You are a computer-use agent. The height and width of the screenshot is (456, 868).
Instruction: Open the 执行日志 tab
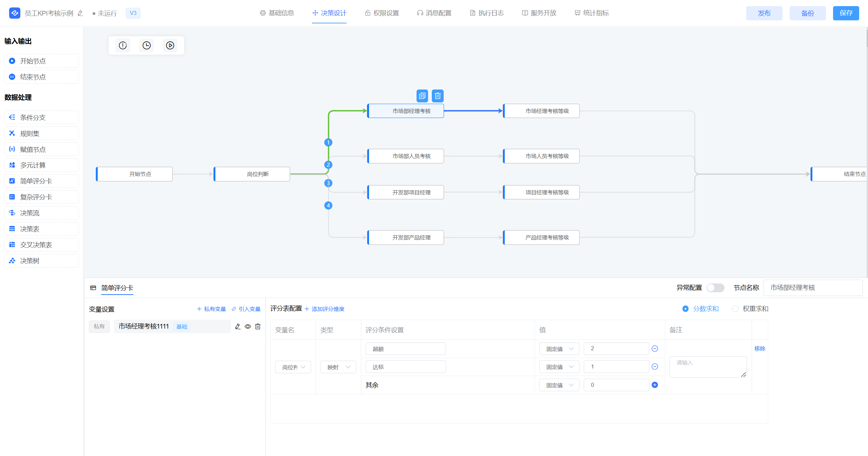[x=487, y=13]
